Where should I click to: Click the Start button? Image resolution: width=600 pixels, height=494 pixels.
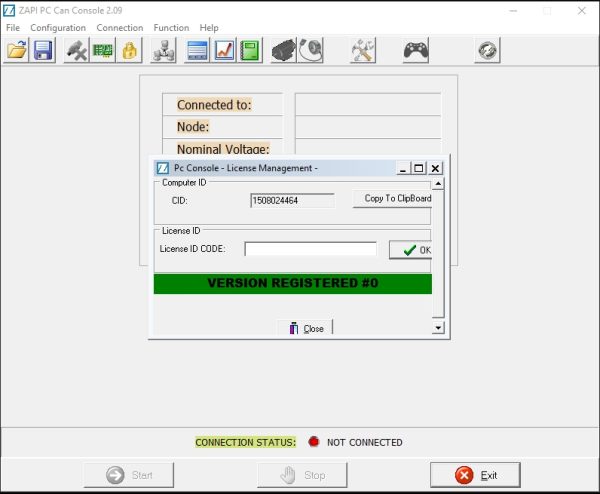click(x=129, y=475)
